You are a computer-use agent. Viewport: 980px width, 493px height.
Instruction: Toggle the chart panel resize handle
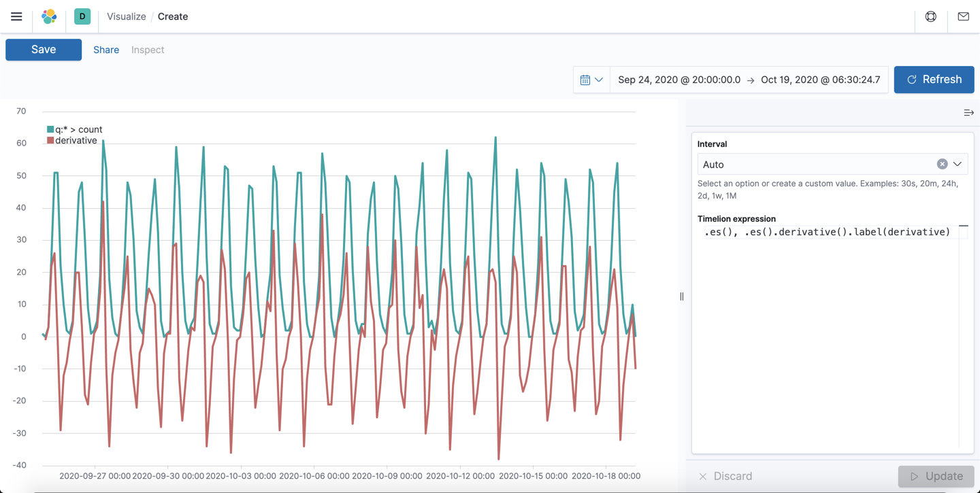pyautogui.click(x=682, y=296)
